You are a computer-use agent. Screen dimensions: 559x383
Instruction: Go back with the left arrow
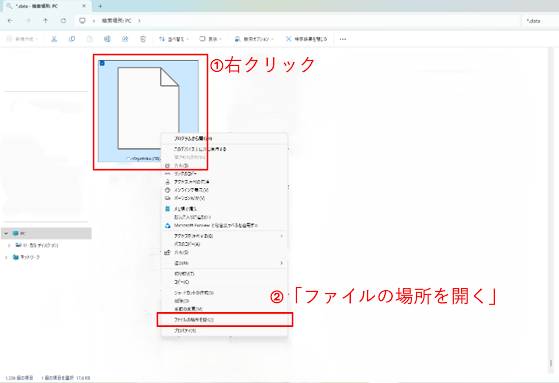point(10,21)
